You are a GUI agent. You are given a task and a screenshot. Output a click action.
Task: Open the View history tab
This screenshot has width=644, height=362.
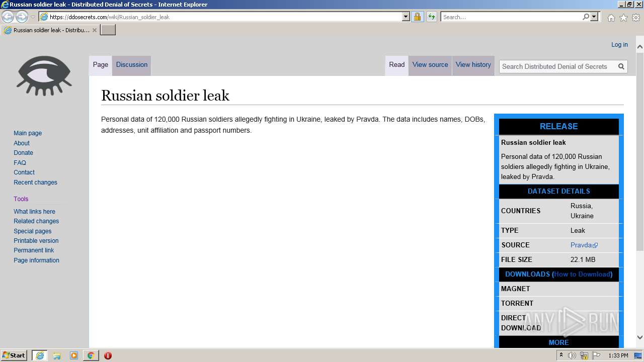473,65
